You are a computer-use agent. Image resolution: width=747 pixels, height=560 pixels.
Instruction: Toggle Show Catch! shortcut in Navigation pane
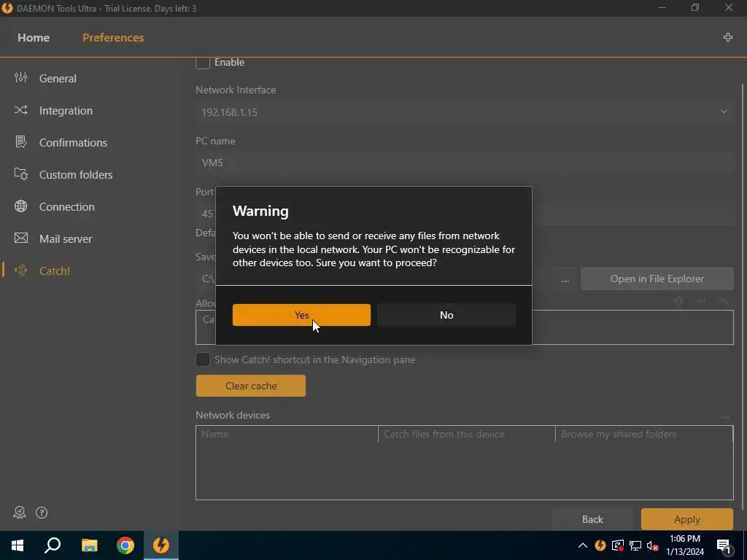point(203,359)
